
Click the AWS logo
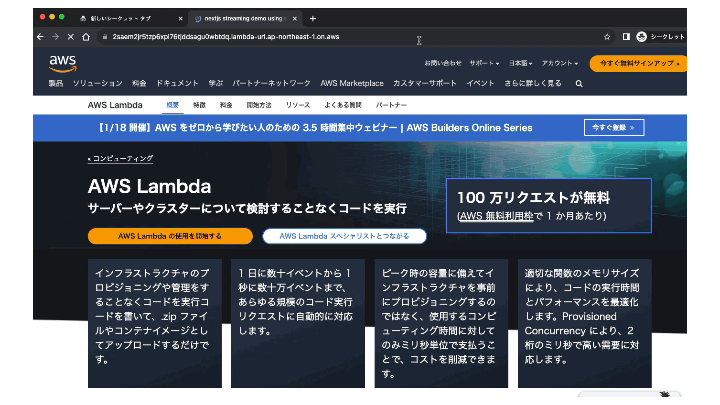(63, 63)
